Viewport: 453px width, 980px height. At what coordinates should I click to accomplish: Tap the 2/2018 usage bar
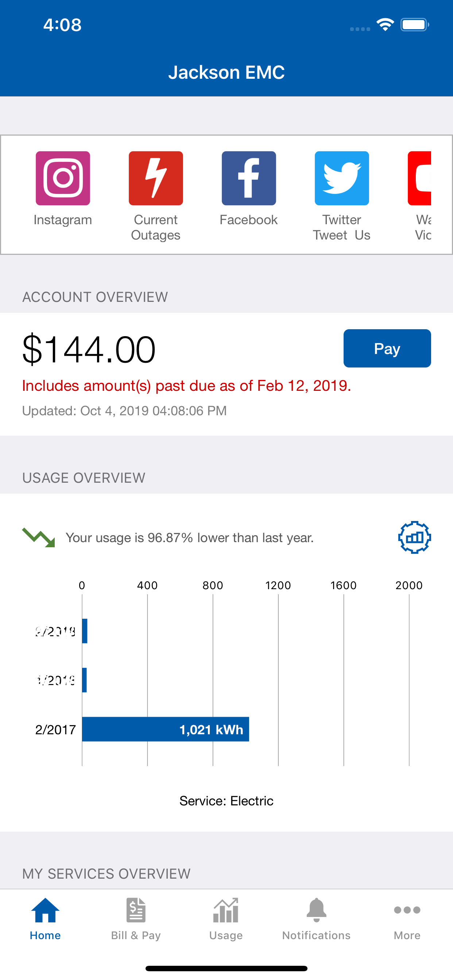click(x=85, y=631)
